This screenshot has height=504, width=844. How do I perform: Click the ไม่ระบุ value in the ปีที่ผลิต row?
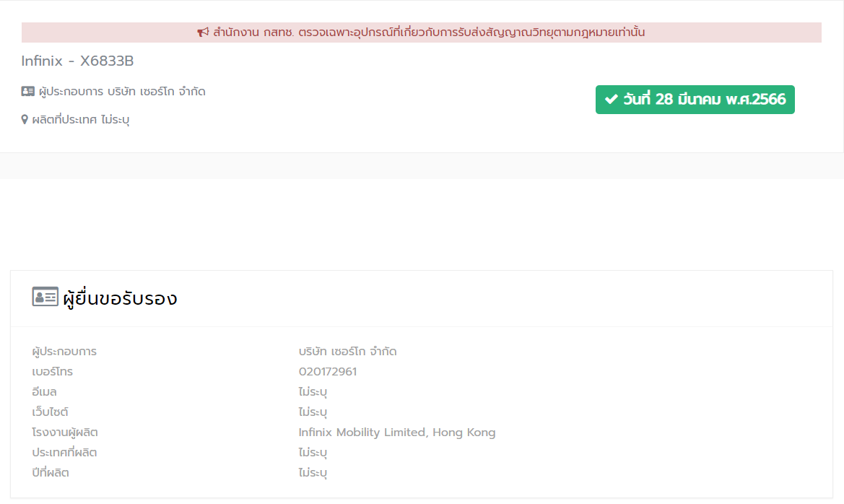click(313, 473)
